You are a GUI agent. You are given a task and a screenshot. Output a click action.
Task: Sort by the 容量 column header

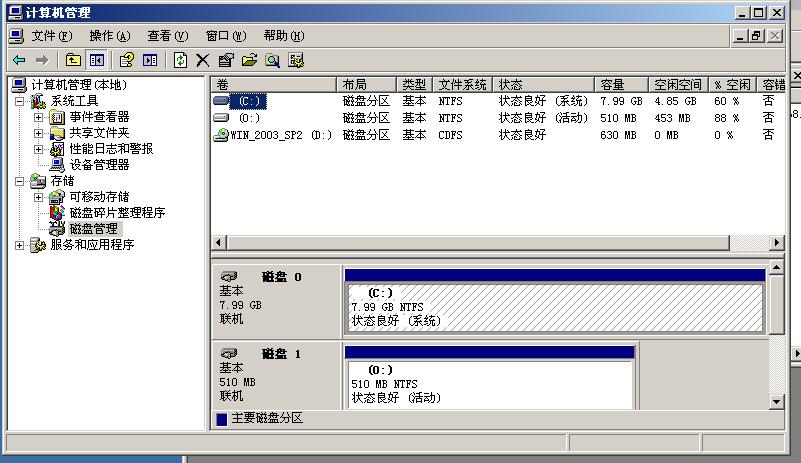click(x=622, y=84)
